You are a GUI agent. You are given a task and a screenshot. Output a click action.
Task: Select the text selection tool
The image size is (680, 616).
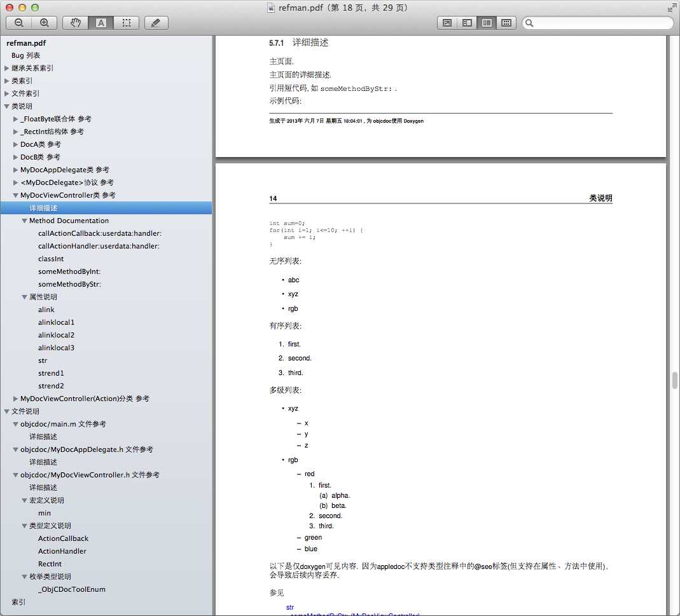tap(101, 23)
